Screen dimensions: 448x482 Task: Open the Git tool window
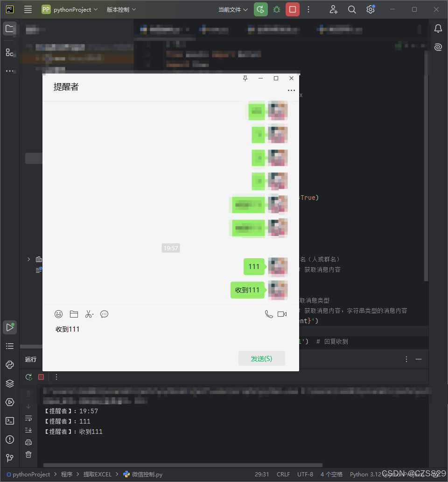[9, 458]
